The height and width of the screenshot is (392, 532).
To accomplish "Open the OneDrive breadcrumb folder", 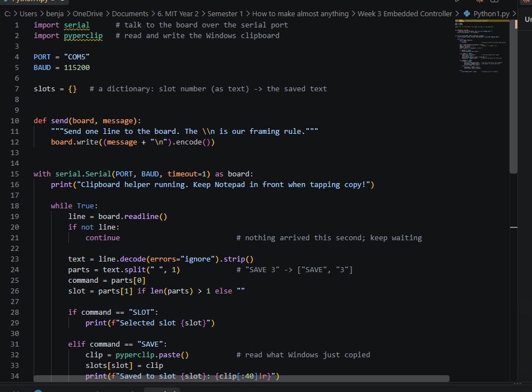I will pyautogui.click(x=87, y=13).
